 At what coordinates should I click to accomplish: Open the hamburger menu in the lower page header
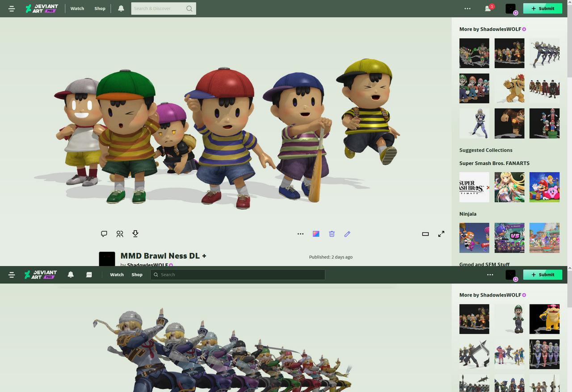click(x=12, y=275)
